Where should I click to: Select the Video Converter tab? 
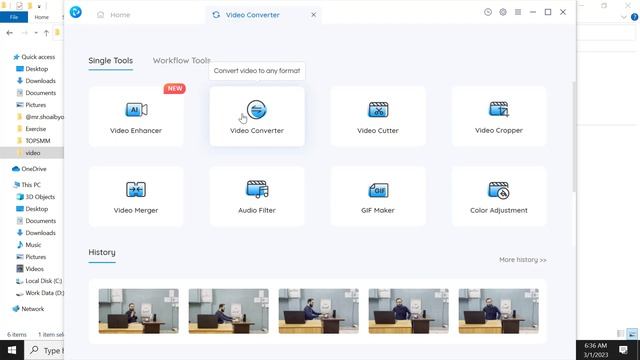252,15
